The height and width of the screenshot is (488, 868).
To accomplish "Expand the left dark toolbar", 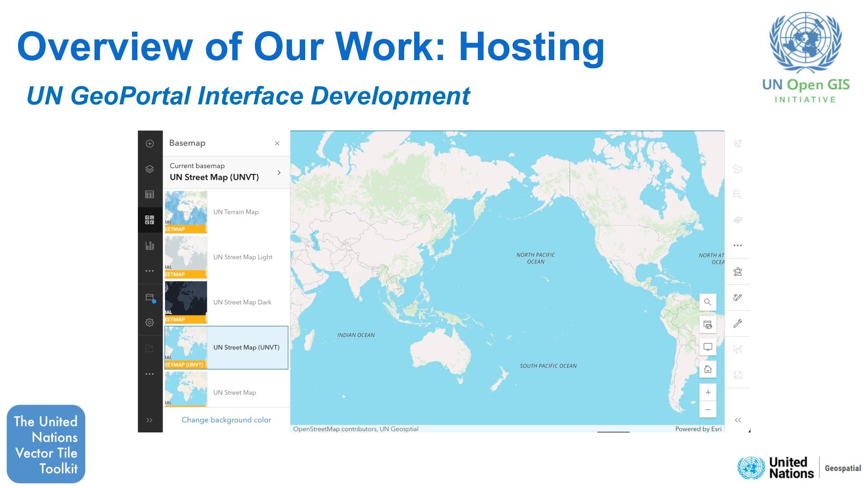I will pyautogui.click(x=150, y=420).
